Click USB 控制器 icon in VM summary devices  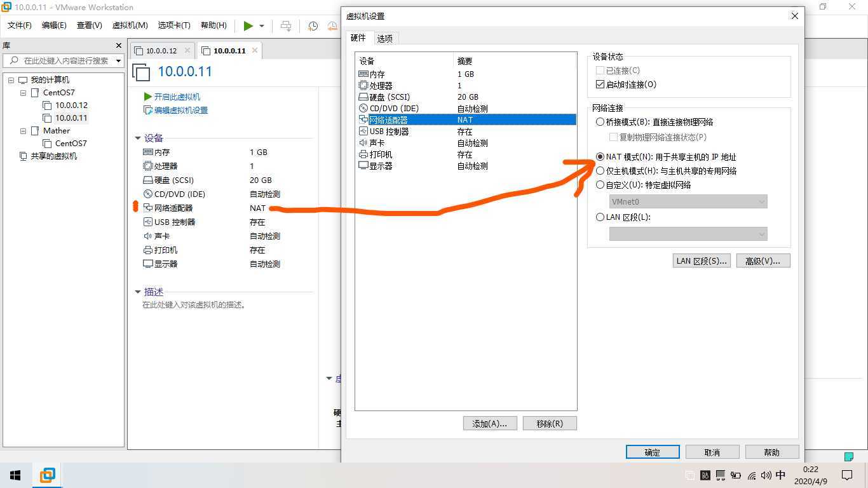click(x=148, y=222)
